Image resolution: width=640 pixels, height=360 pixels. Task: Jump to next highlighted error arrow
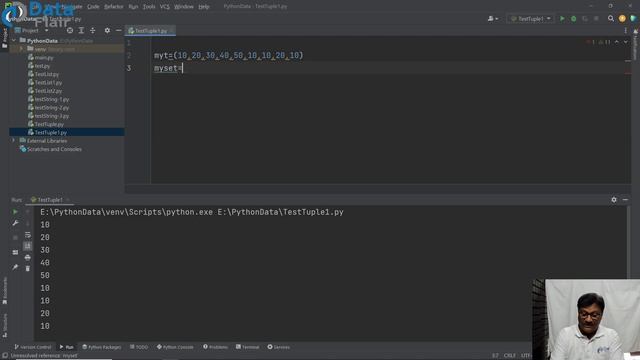click(625, 42)
